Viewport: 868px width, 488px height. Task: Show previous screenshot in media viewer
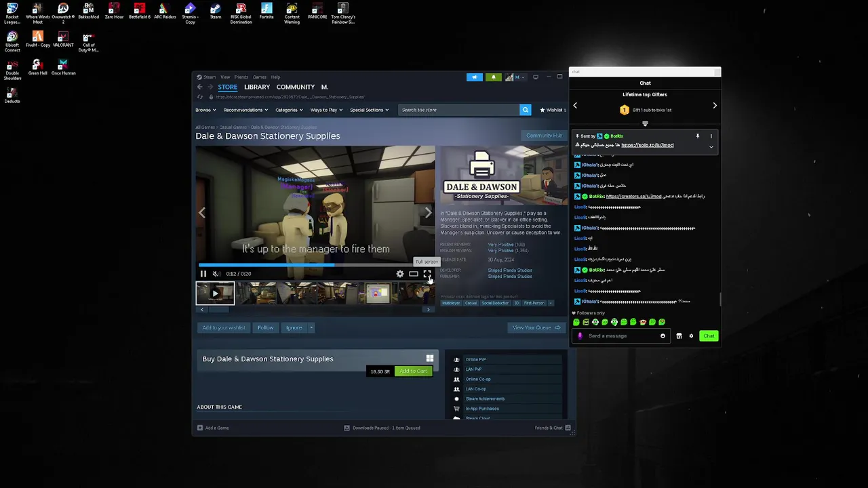pos(202,213)
